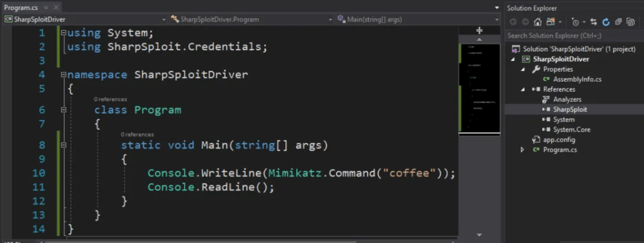Select the SharpSploit reference
This screenshot has height=243, width=644.
[x=570, y=110]
